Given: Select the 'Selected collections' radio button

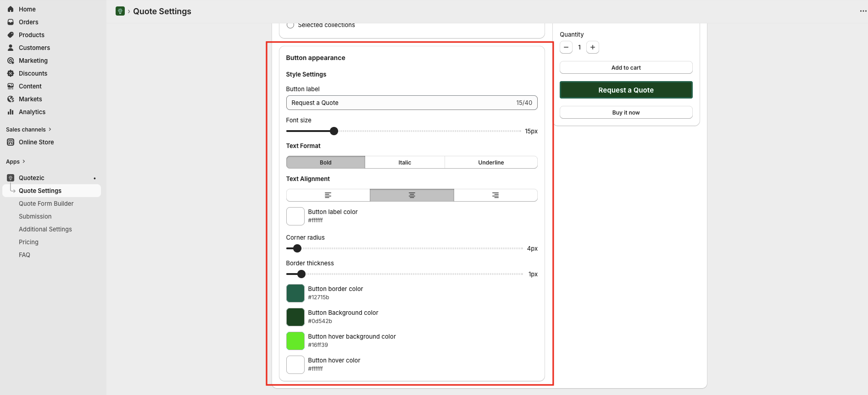Looking at the screenshot, I should click(x=290, y=25).
